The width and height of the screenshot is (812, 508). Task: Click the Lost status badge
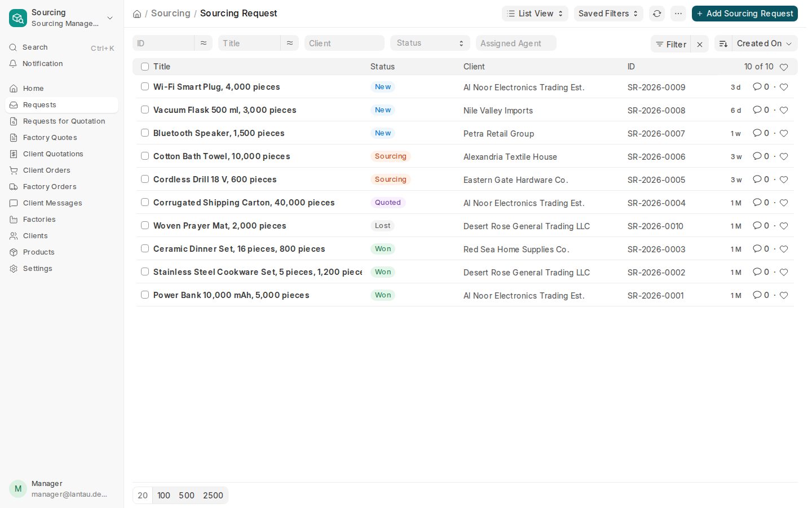tap(382, 226)
